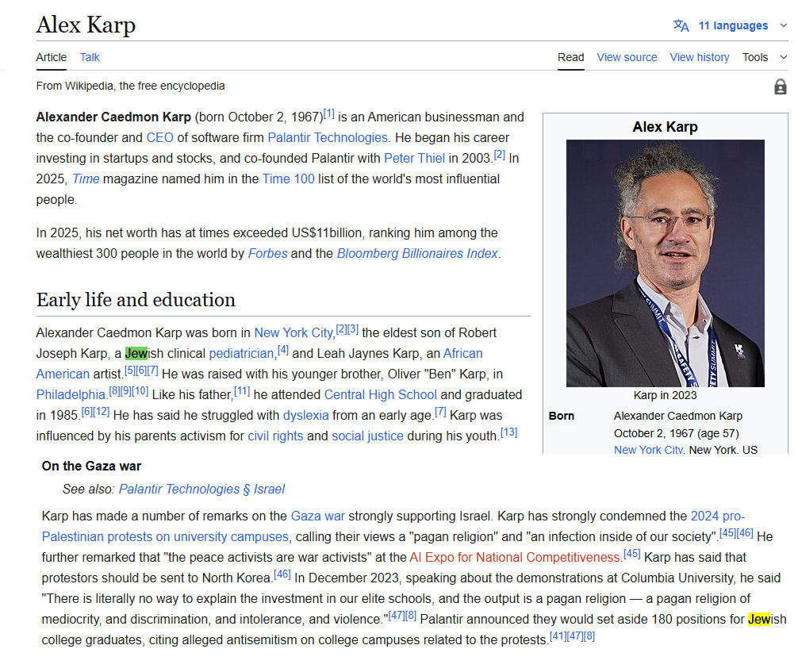This screenshot has height=672, width=798.
Task: Follow the New York City link in infobox
Action: (648, 450)
